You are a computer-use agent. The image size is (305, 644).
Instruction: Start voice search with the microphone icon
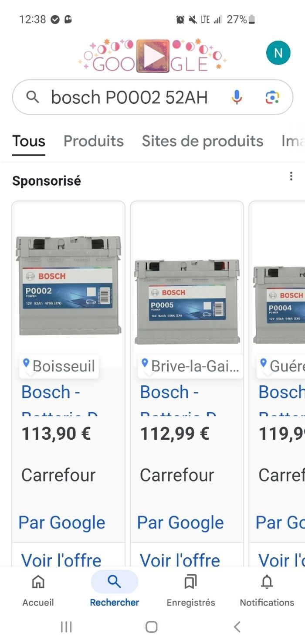(237, 97)
